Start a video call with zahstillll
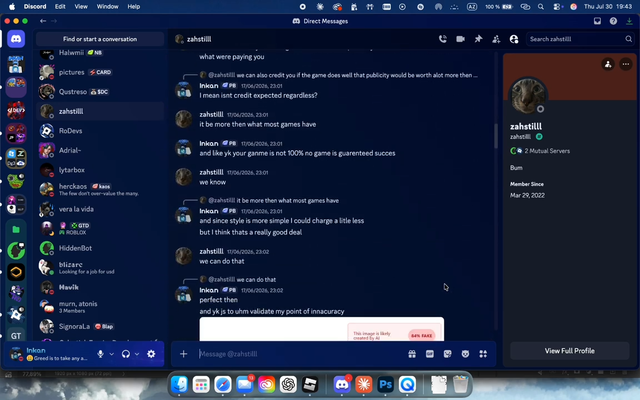The width and height of the screenshot is (640, 400). point(460,39)
